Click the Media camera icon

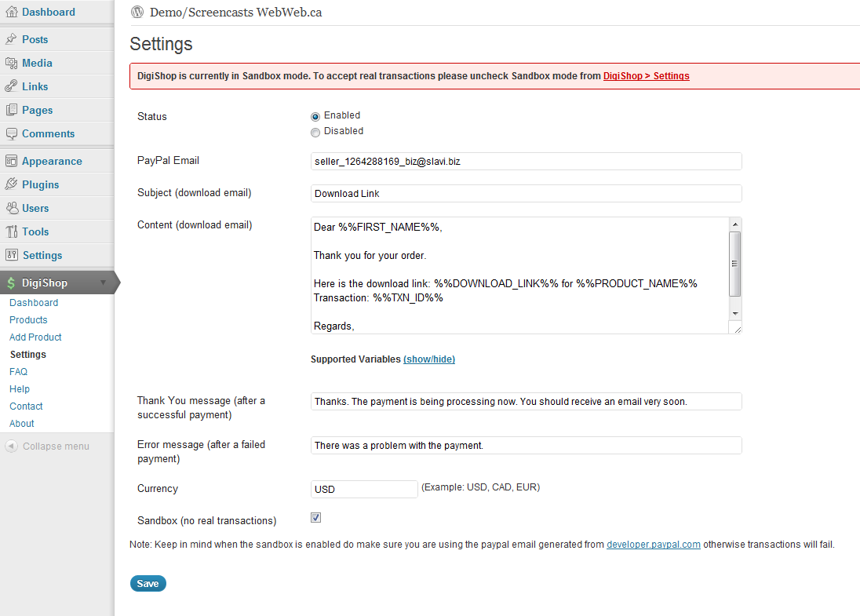(12, 63)
